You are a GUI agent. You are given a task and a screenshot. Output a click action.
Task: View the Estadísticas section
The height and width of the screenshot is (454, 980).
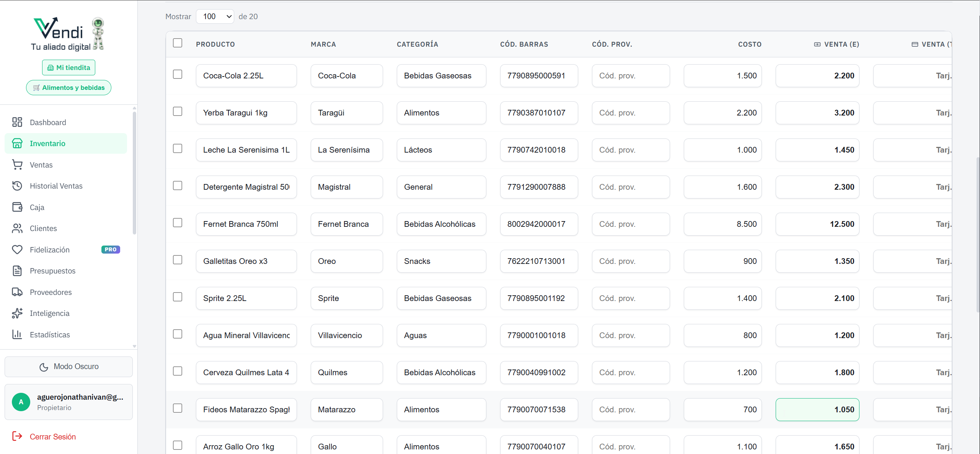click(50, 334)
